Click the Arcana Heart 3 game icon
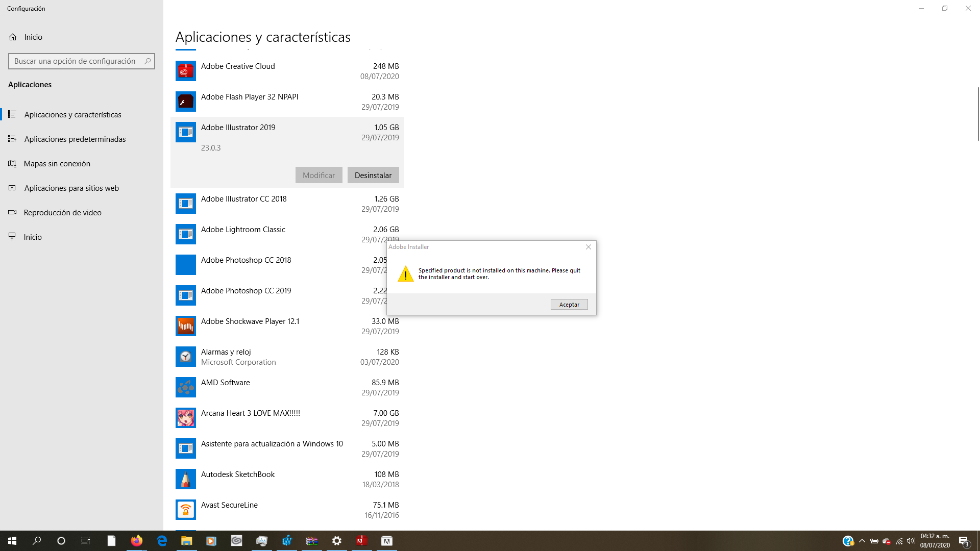 point(185,418)
